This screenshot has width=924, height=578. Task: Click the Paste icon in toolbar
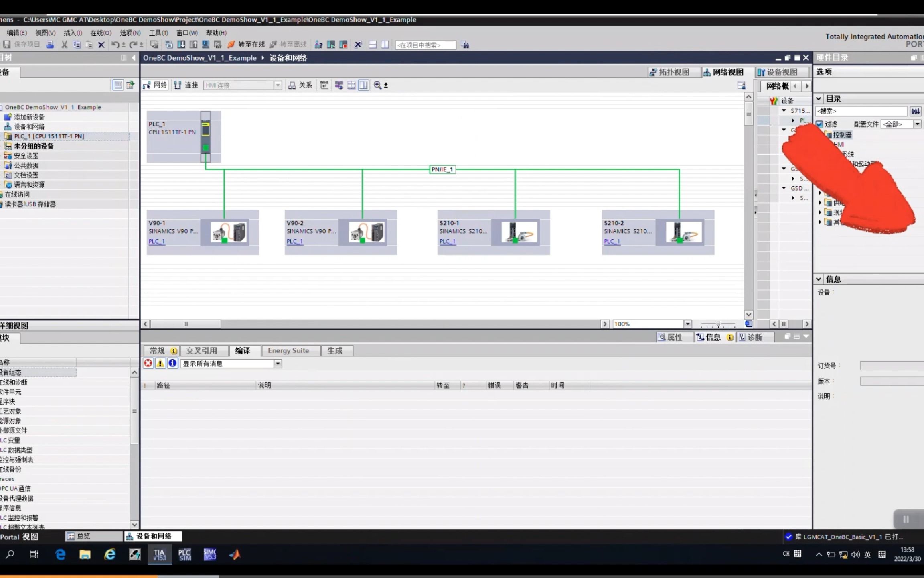(89, 45)
